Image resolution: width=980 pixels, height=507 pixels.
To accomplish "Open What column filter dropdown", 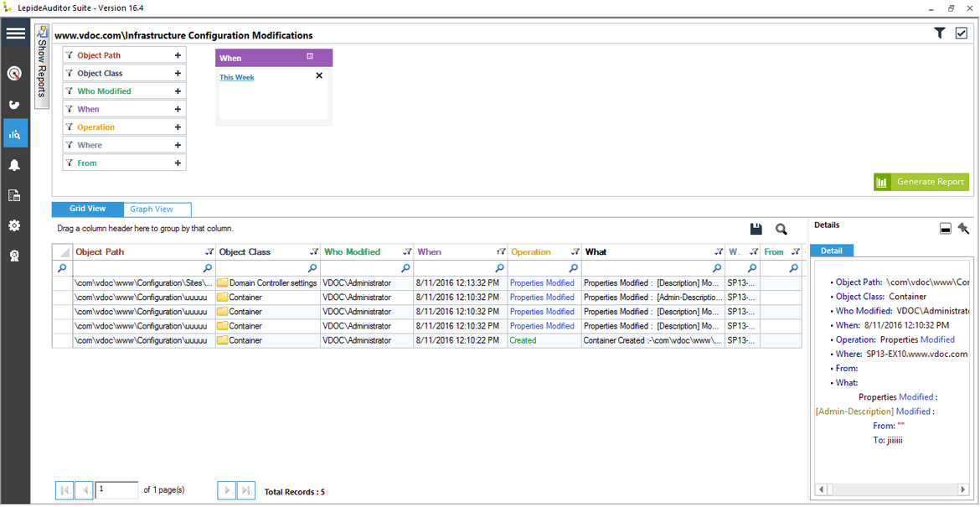I will [x=719, y=252].
